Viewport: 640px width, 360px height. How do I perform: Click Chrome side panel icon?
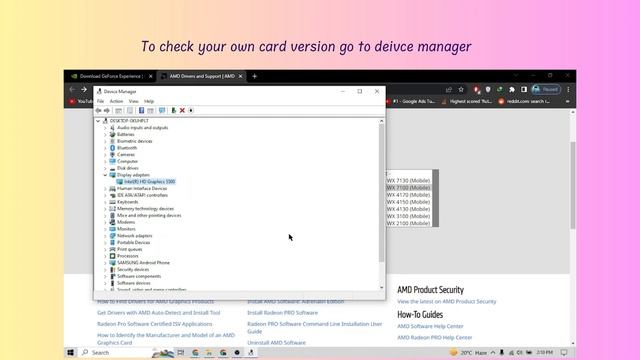[524, 89]
